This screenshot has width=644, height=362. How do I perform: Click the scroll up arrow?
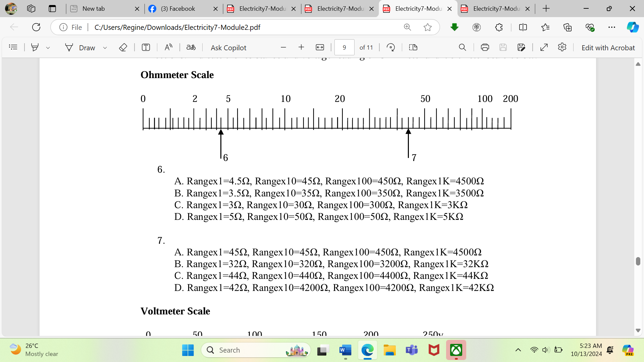pos(638,64)
